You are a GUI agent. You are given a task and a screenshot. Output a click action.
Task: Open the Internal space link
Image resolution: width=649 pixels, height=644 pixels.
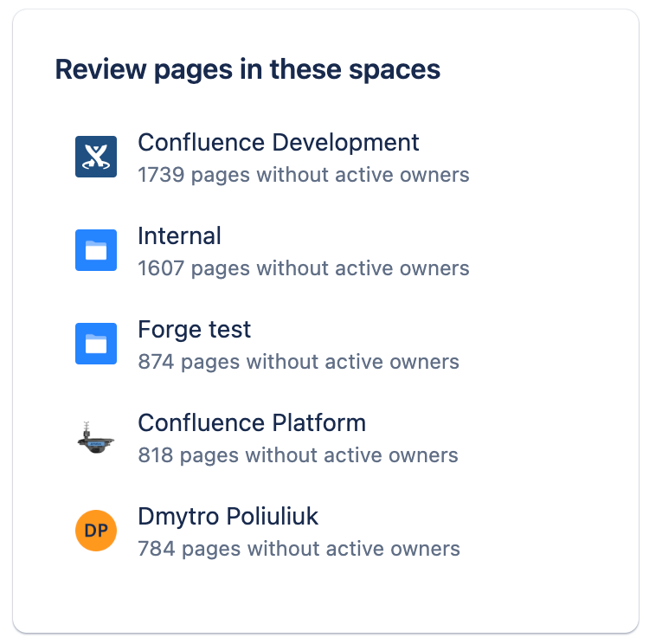pyautogui.click(x=179, y=236)
